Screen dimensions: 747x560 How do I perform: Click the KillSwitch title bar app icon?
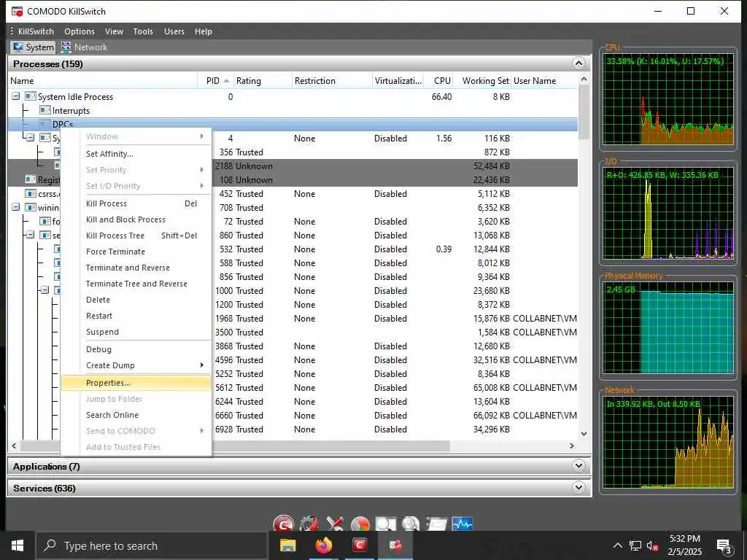coord(18,11)
